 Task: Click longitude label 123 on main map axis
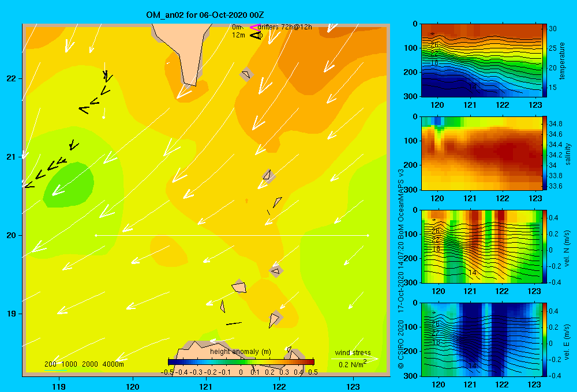pyautogui.click(x=353, y=386)
